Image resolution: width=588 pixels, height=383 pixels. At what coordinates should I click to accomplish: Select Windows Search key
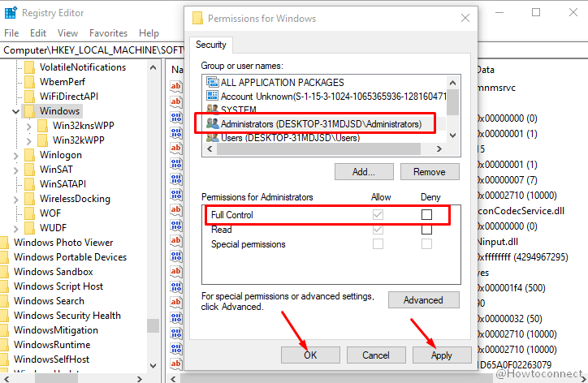click(49, 301)
